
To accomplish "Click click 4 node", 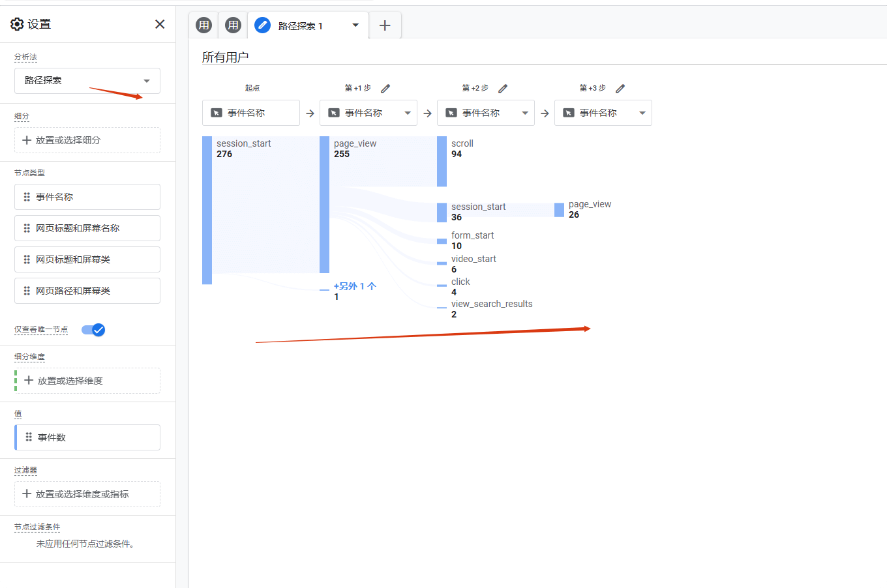I will pyautogui.click(x=442, y=286).
